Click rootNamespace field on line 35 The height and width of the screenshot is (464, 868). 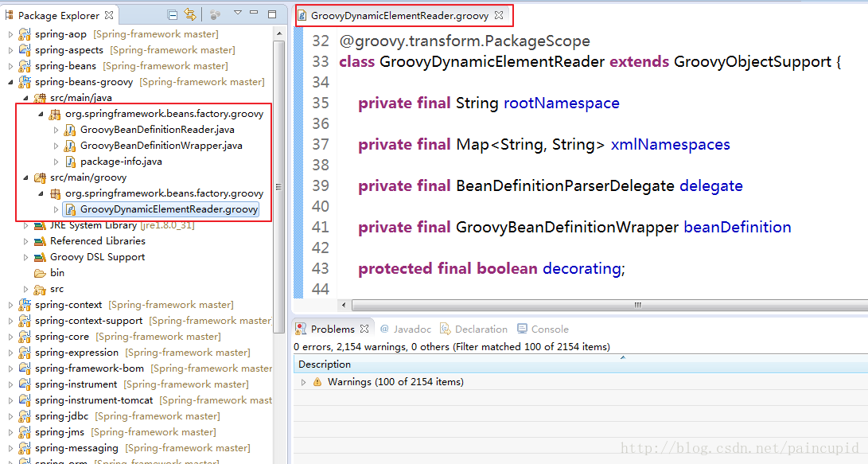click(x=562, y=103)
